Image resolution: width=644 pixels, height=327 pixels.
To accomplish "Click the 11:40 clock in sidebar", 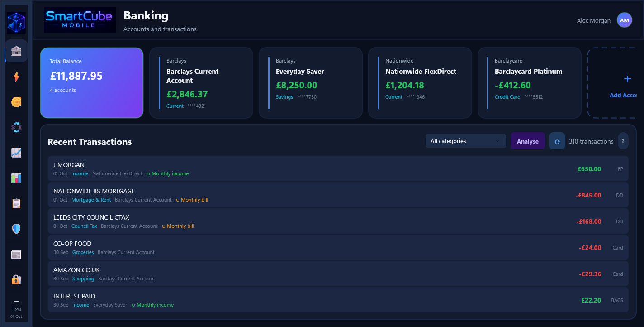I will coord(16,309).
